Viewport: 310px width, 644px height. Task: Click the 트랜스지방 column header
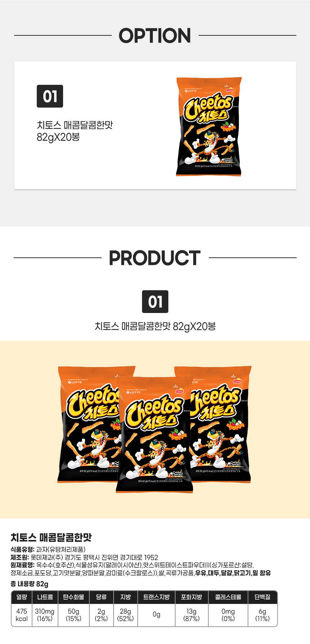pos(156,597)
